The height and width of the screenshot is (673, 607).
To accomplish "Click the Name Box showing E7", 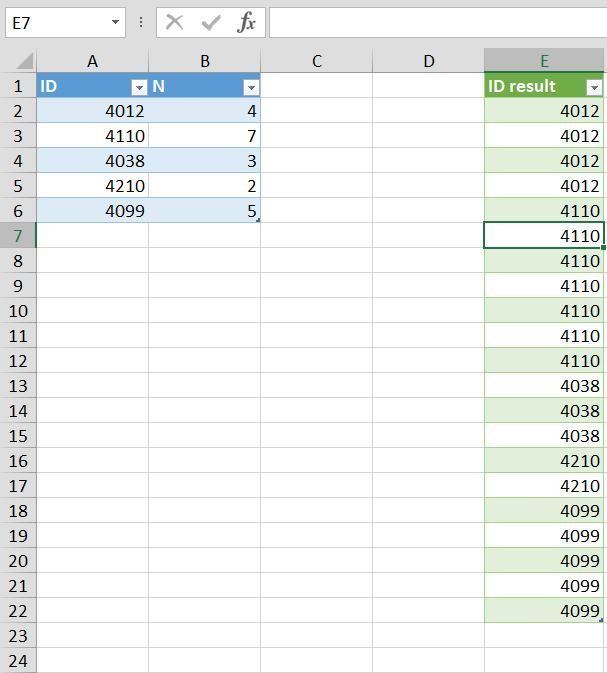I will click(x=65, y=22).
